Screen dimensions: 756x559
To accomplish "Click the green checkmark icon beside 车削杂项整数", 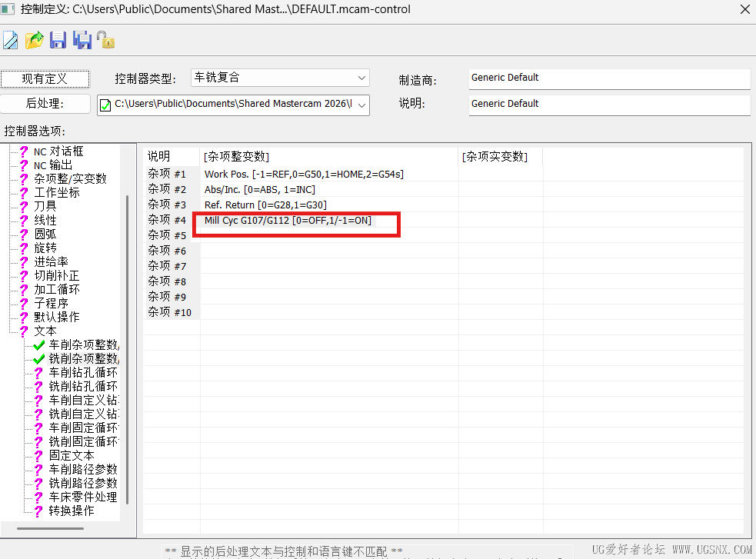I will click(x=39, y=345).
